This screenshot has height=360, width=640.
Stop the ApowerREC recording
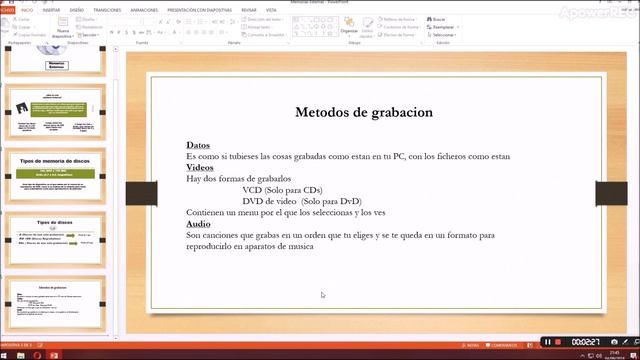pyautogui.click(x=558, y=342)
